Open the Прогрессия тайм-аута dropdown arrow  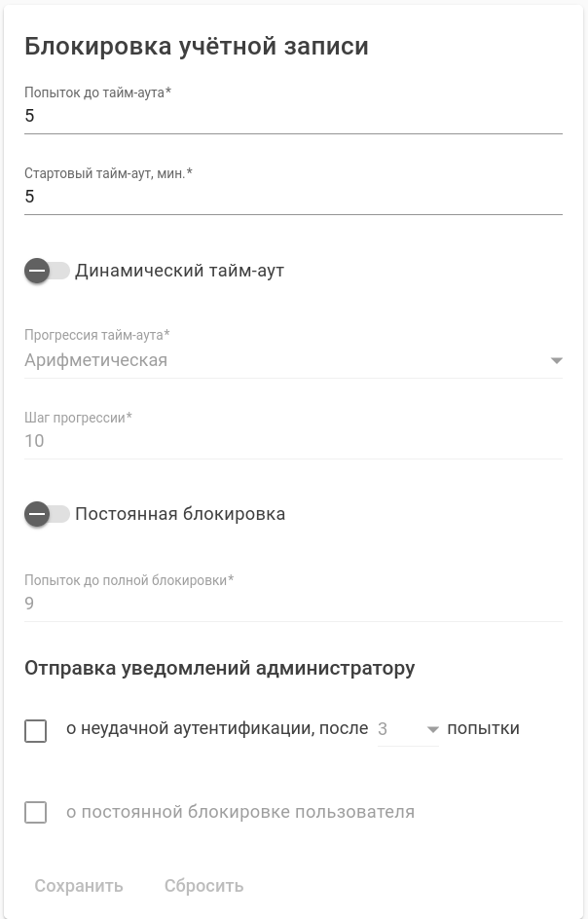coord(556,360)
